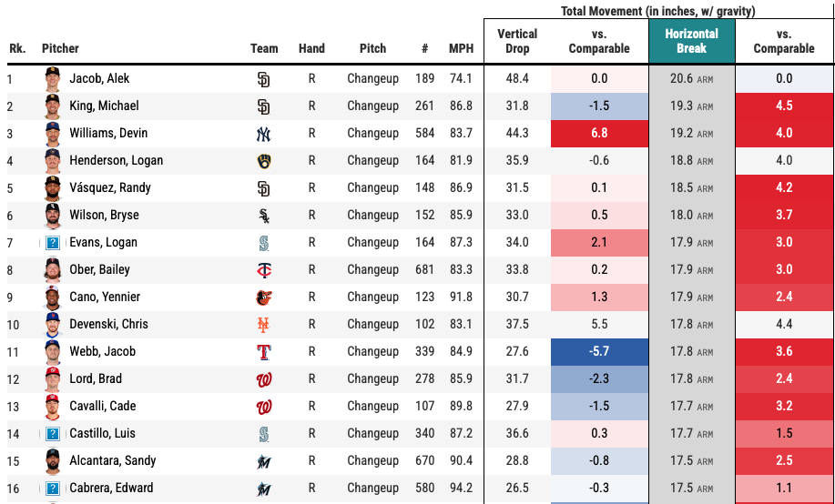The height and width of the screenshot is (504, 835).
Task: Sort the table by Horizontal Break header
Action: pyautogui.click(x=691, y=41)
